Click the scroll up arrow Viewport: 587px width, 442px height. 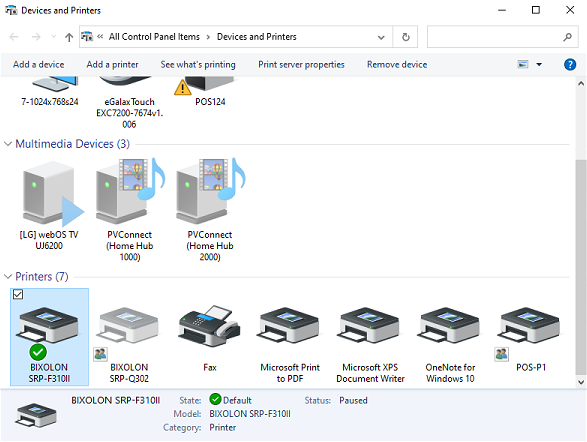coord(581,83)
